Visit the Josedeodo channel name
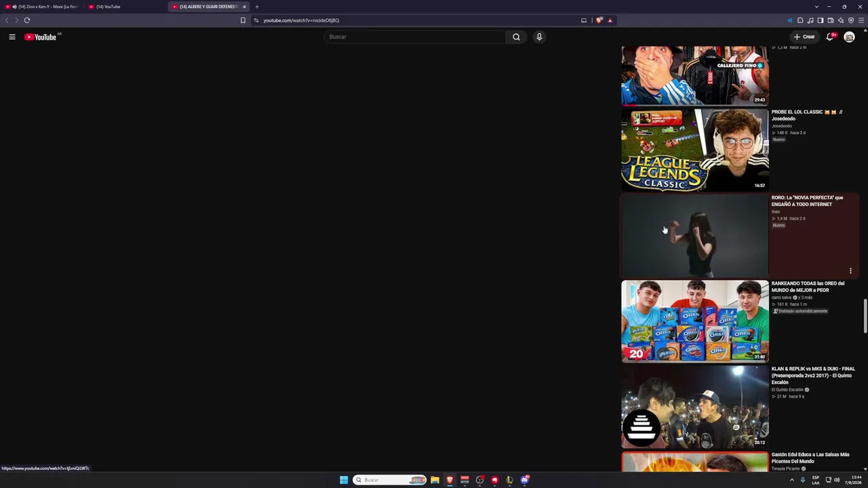Image resolution: width=868 pixels, height=488 pixels. coord(782,126)
